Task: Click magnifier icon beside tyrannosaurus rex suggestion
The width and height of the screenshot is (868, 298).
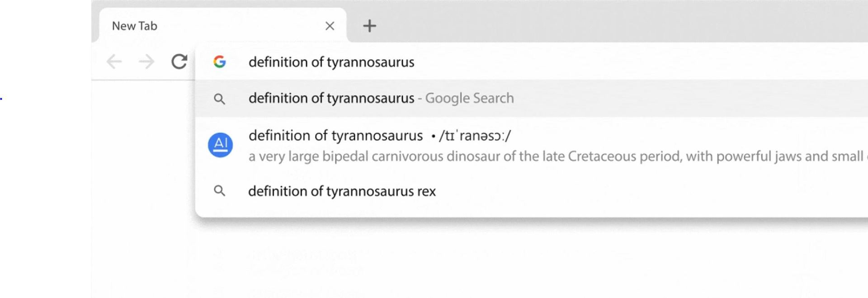Action: click(x=220, y=191)
